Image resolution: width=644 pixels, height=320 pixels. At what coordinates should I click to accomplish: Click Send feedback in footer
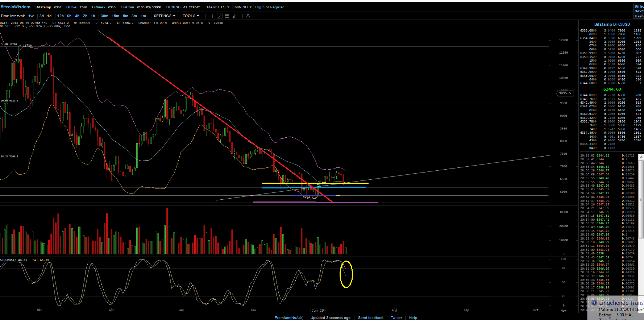pyautogui.click(x=371, y=318)
